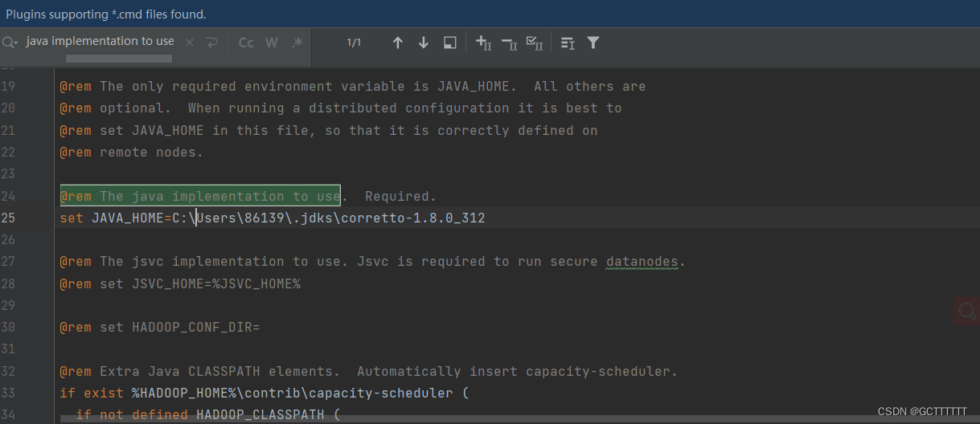The width and height of the screenshot is (980, 424).
Task: Click the search field containing 'java implementation to use'
Action: (100, 41)
